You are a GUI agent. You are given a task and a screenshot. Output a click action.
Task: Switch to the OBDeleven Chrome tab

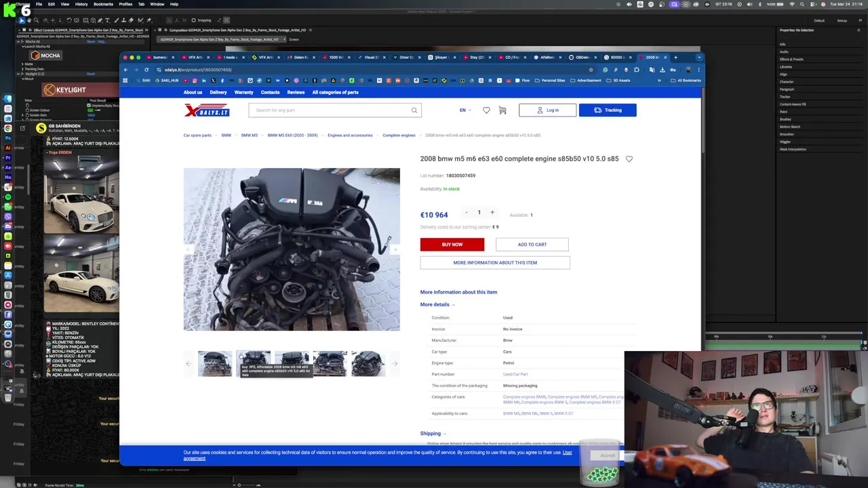click(583, 58)
